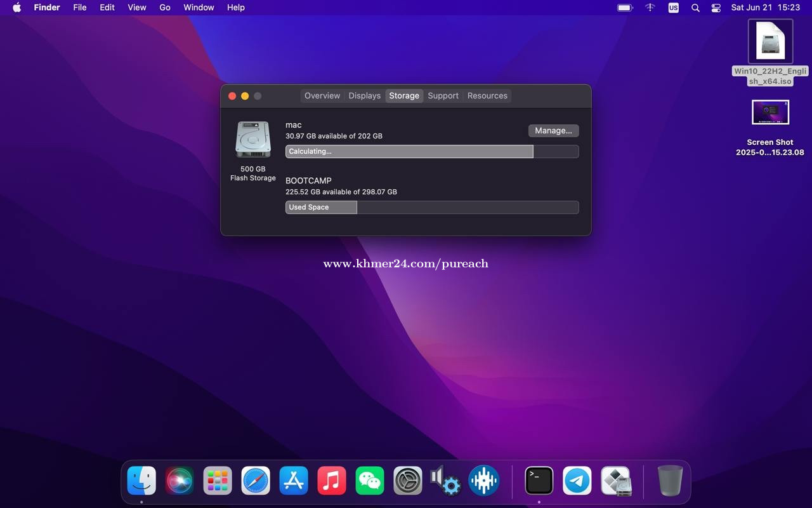
Task: Open System Preferences gear in Dock
Action: 408,481
